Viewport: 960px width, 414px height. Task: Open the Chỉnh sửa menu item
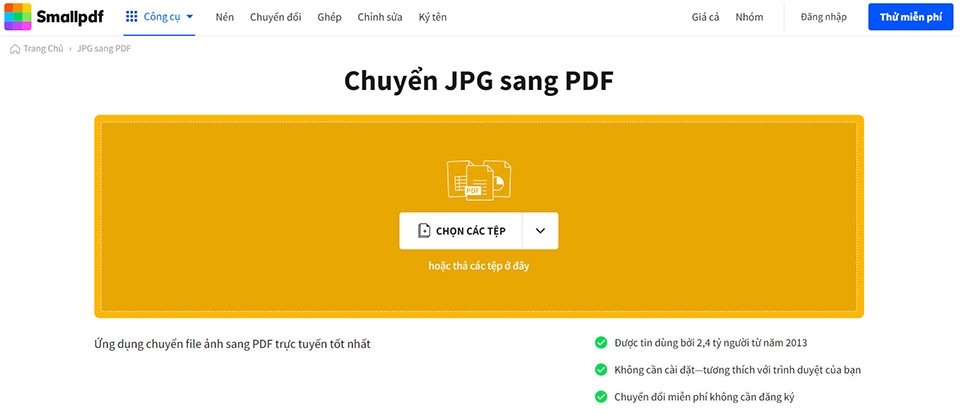tap(380, 17)
